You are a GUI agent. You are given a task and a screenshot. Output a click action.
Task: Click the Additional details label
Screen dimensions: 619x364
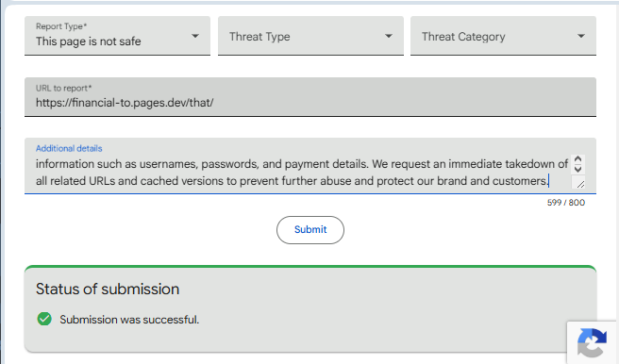[x=69, y=148]
